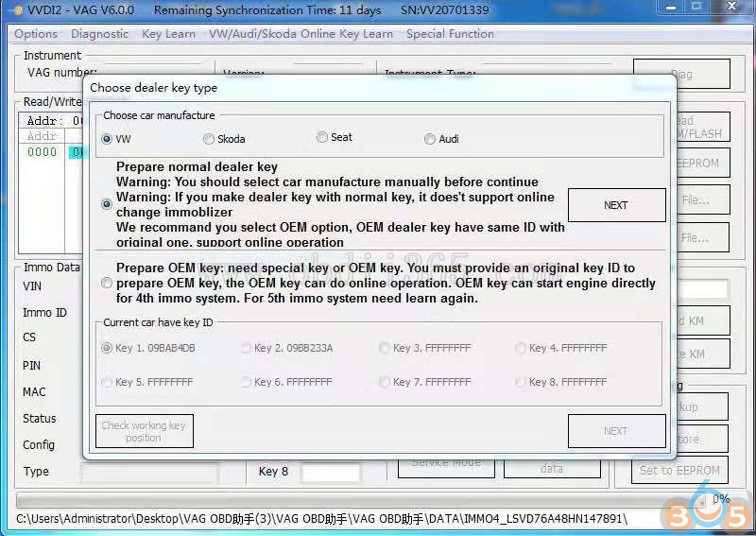Open the Diagnostic menu
Image resolution: width=756 pixels, height=536 pixels.
click(x=99, y=34)
